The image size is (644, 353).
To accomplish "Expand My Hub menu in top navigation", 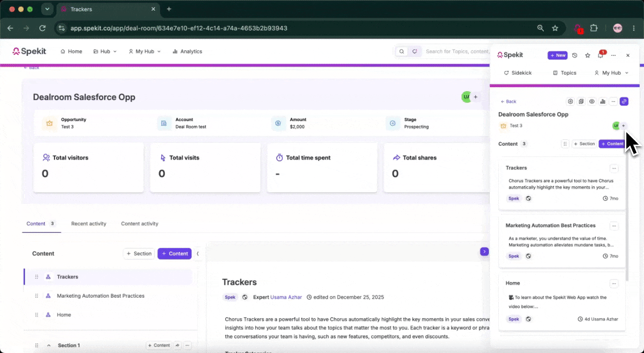I will click(x=145, y=51).
